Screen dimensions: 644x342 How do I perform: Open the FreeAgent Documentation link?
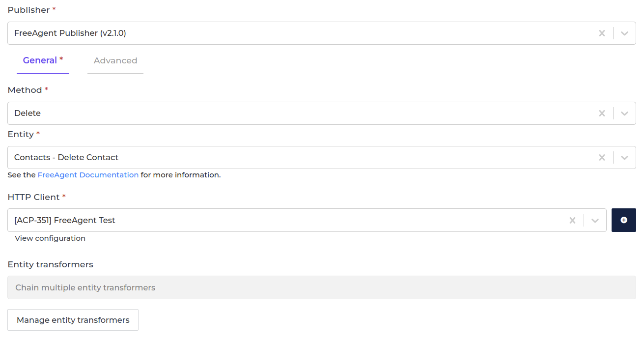click(x=88, y=175)
